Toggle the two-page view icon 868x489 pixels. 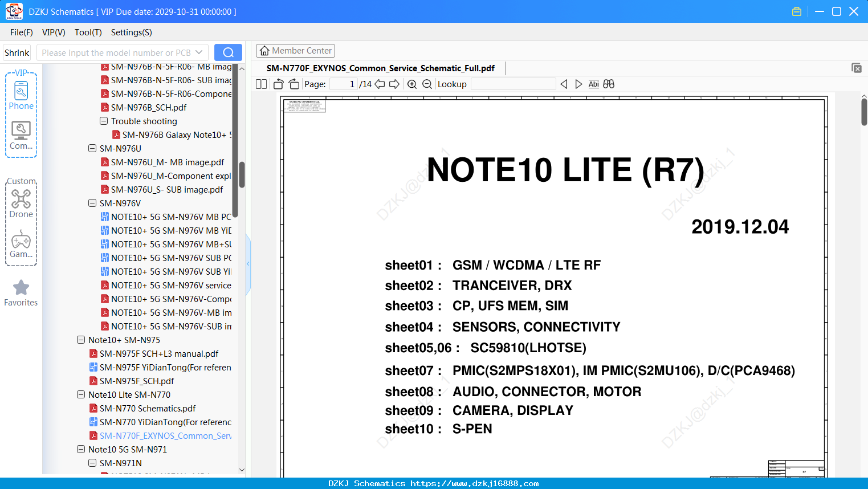click(x=261, y=84)
